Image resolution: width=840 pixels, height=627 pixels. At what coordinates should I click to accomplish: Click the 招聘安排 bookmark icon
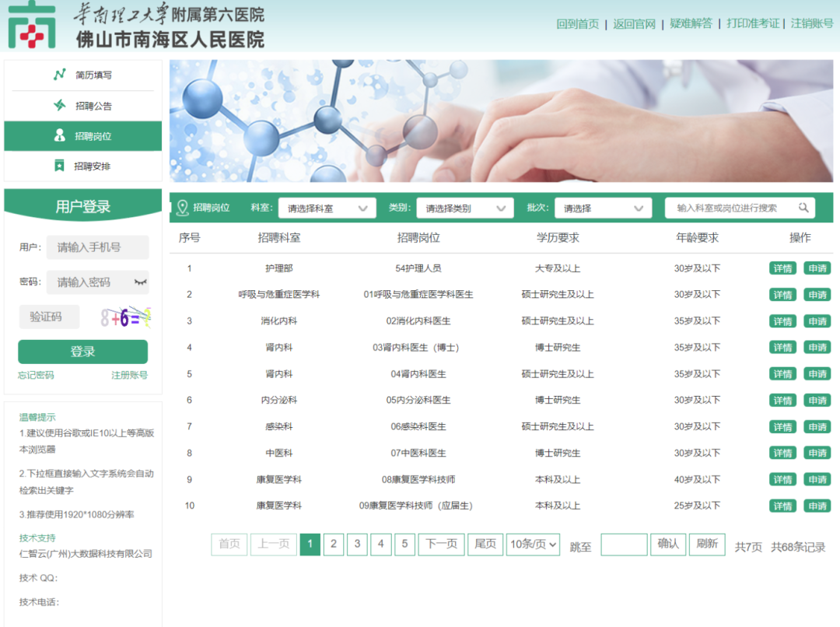[x=59, y=166]
